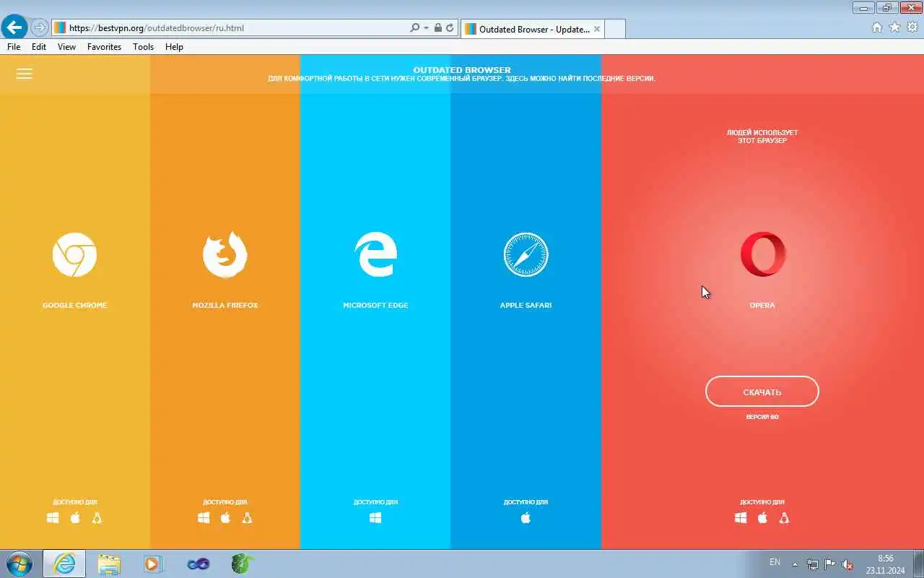The height and width of the screenshot is (578, 924).
Task: Click Windows icon under Microsoft Edge
Action: (x=375, y=518)
